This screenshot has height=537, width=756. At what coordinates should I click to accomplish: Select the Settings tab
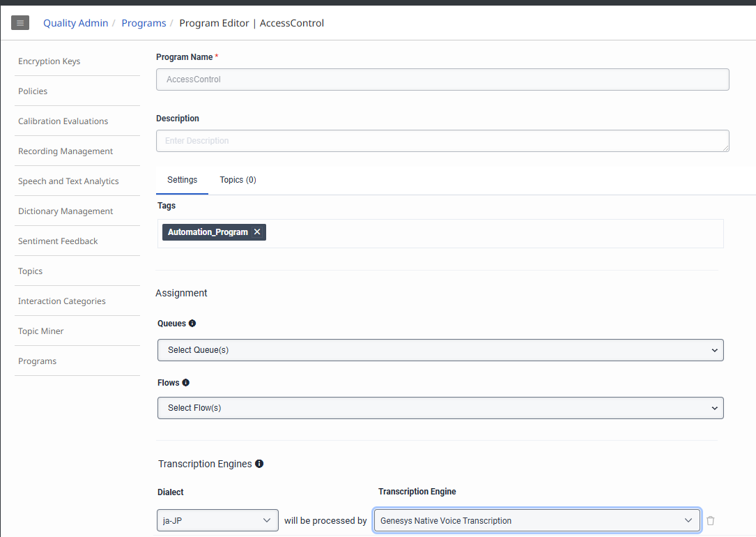click(182, 180)
